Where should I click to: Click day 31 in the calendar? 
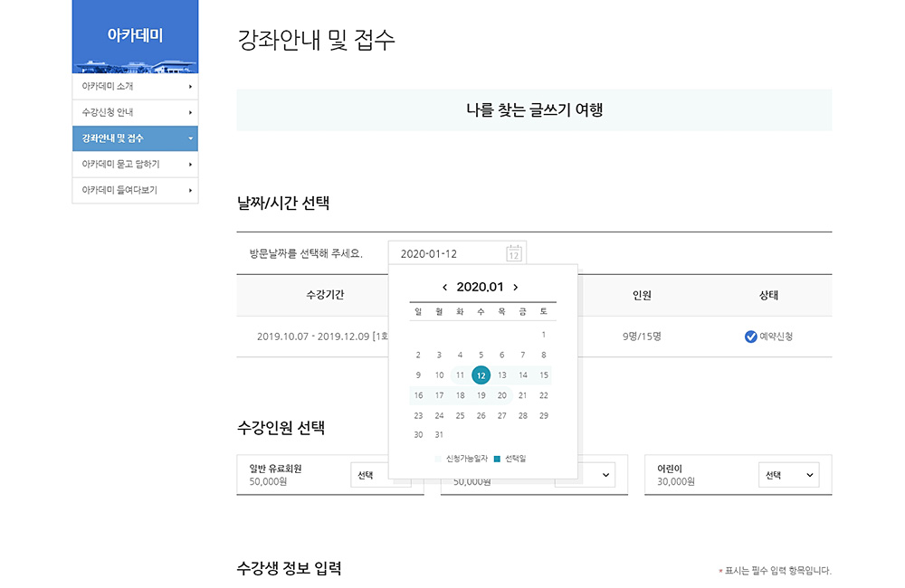[x=439, y=434]
